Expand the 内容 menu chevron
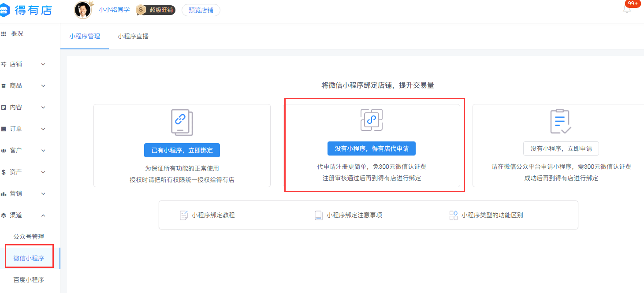644x293 pixels. [43, 108]
